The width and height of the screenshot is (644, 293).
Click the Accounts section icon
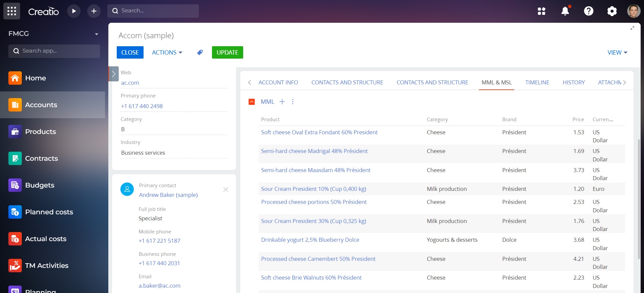tap(15, 105)
